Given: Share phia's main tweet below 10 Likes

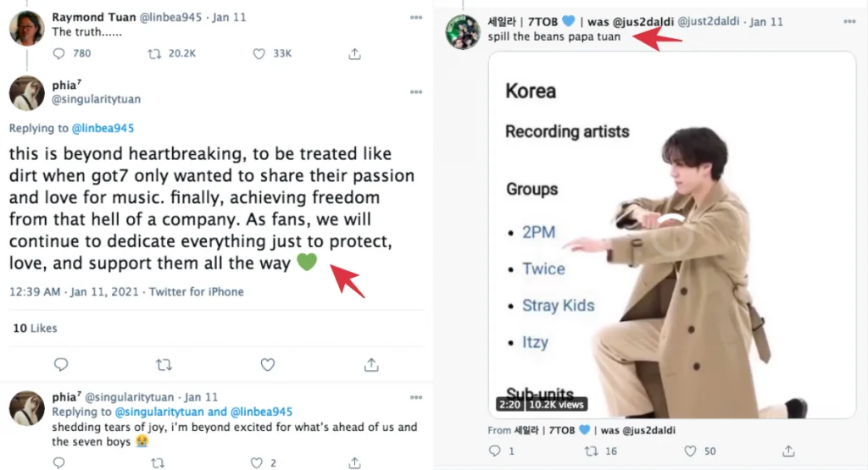Looking at the screenshot, I should point(370,365).
